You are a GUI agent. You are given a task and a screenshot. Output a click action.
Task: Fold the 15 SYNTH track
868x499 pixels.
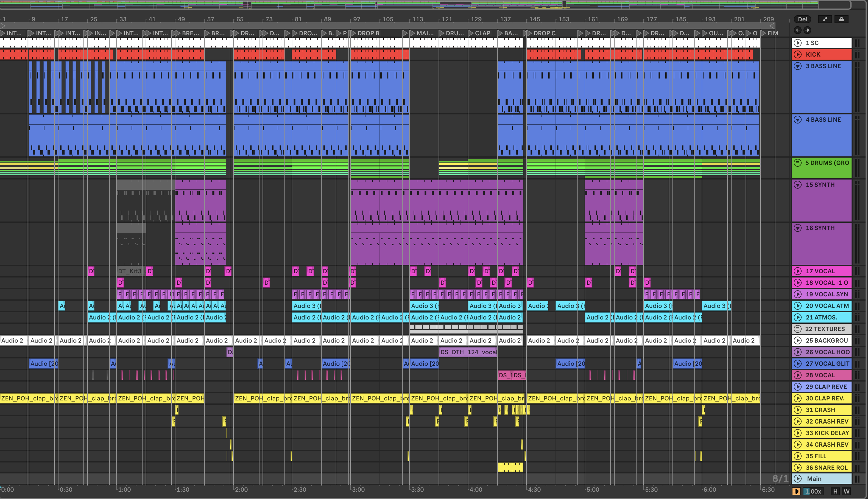pos(798,185)
